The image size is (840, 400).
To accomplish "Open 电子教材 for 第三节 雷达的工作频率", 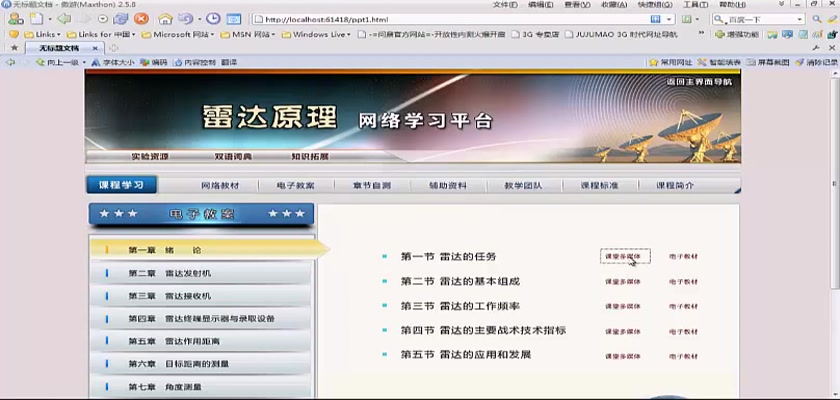I will click(x=684, y=306).
